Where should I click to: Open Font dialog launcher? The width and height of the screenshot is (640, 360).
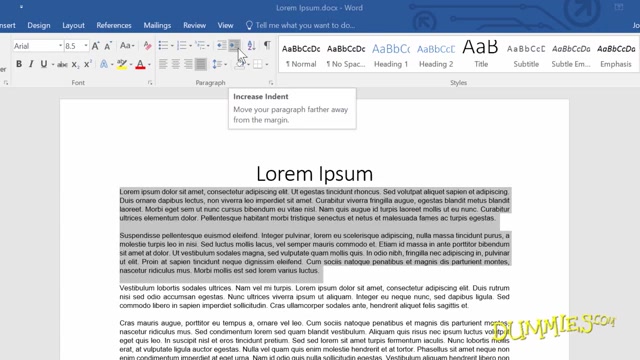[x=150, y=83]
